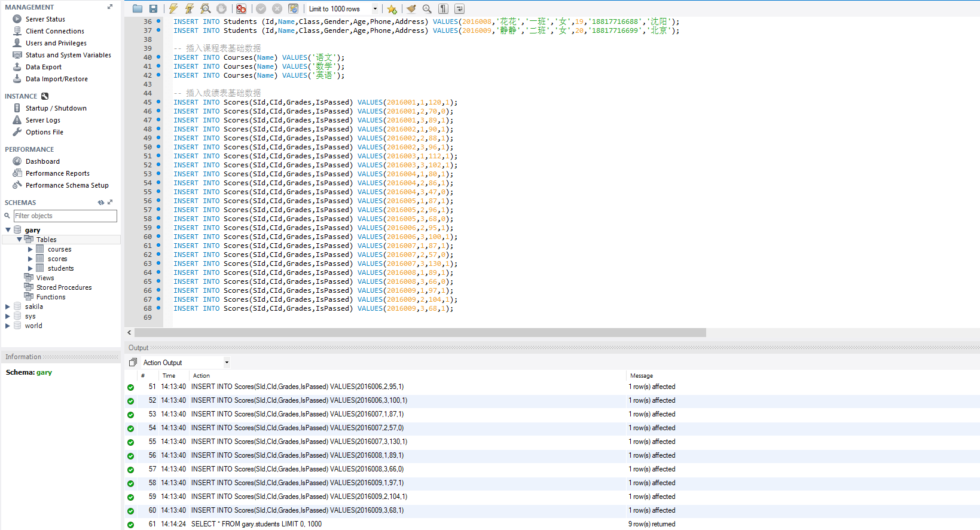
Task: Open Users and Privileges
Action: tap(56, 43)
